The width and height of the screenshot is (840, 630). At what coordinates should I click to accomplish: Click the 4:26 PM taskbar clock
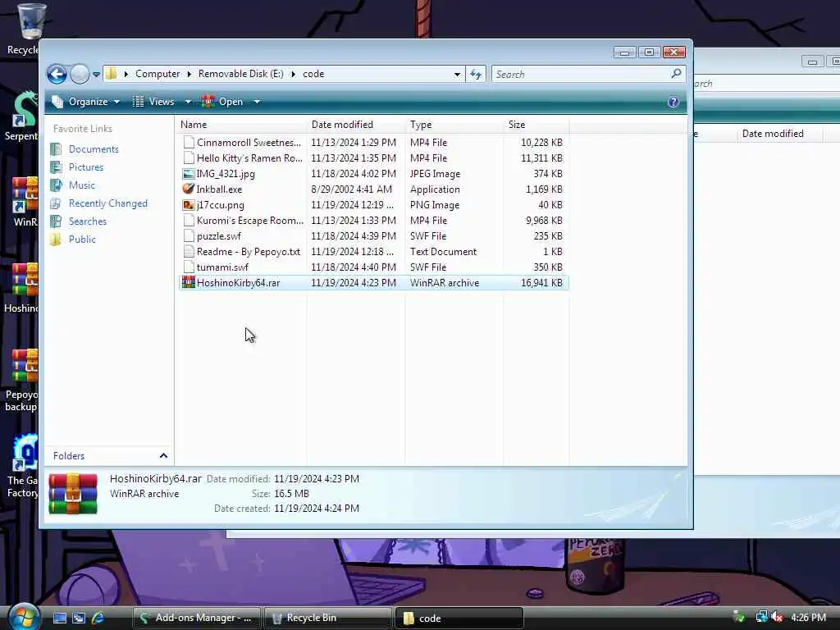coord(808,618)
